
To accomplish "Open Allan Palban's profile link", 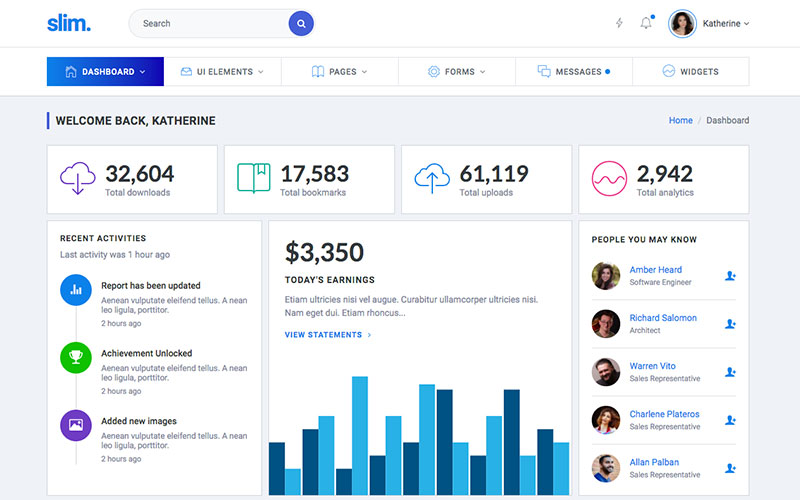I will click(x=654, y=462).
